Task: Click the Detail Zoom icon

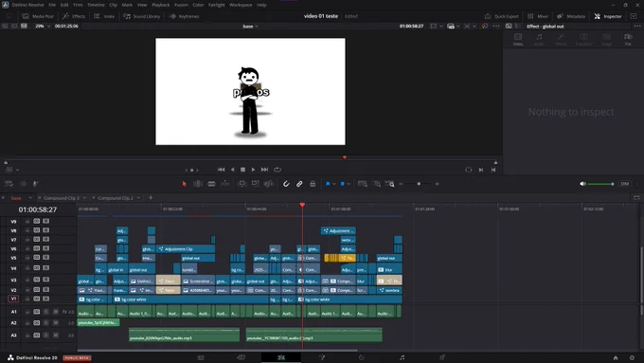Action: click(x=377, y=184)
